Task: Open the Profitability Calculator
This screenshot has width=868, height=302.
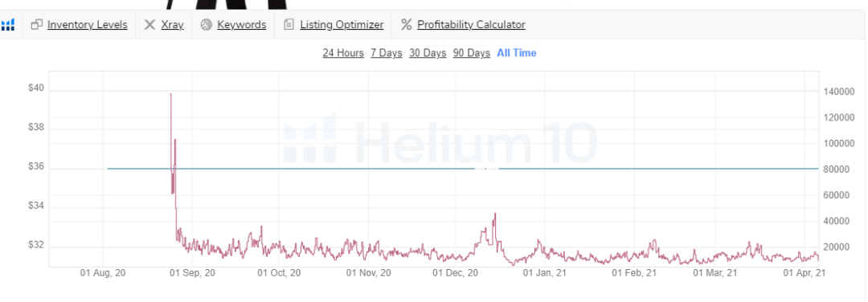Action: (471, 25)
